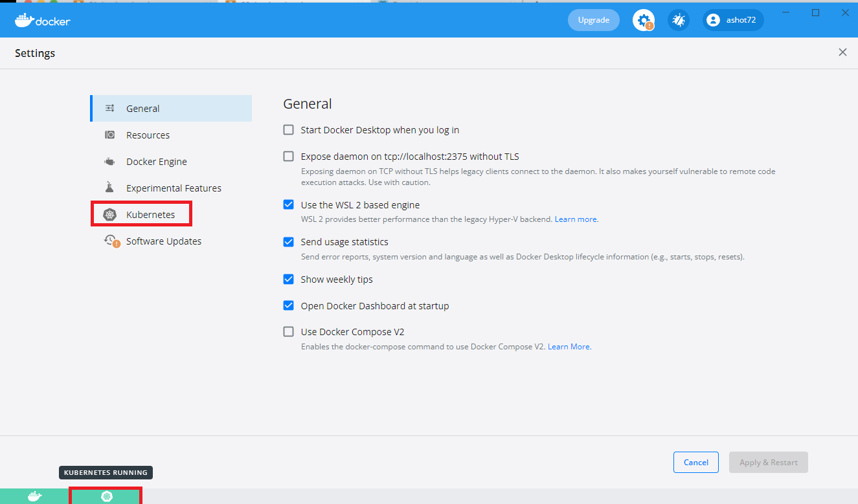The width and height of the screenshot is (858, 504).
Task: Switch to the Resources settings section
Action: click(148, 135)
